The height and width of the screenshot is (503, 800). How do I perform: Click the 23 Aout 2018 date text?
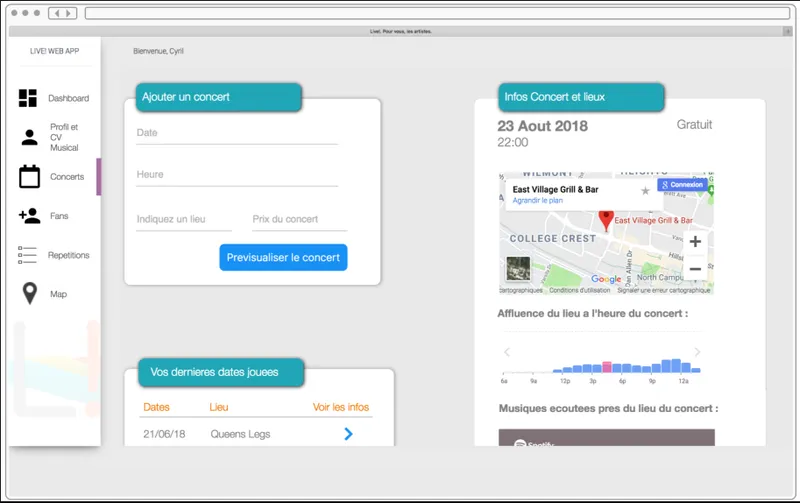point(542,126)
